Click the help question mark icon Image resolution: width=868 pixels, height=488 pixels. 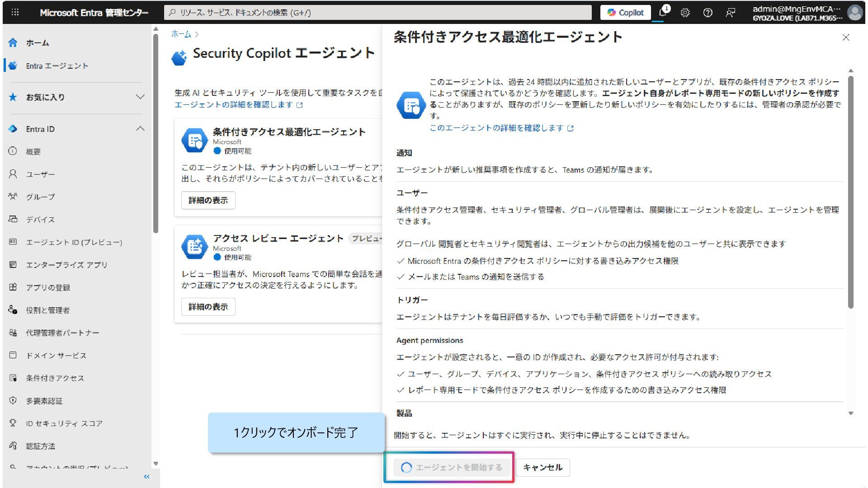tap(708, 13)
